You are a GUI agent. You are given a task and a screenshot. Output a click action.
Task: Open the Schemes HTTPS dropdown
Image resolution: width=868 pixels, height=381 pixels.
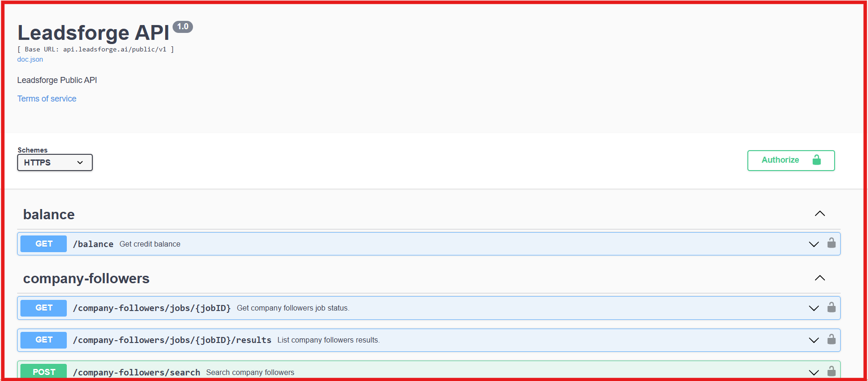click(55, 163)
